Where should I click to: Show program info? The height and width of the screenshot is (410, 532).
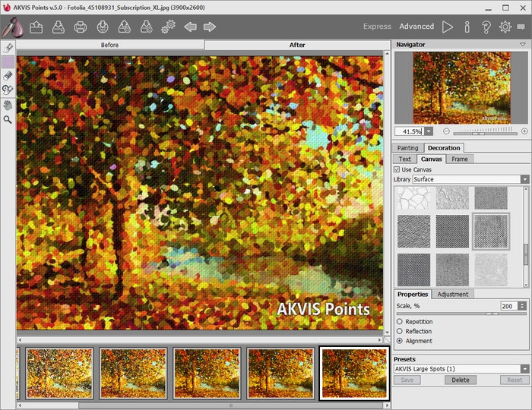point(467,27)
